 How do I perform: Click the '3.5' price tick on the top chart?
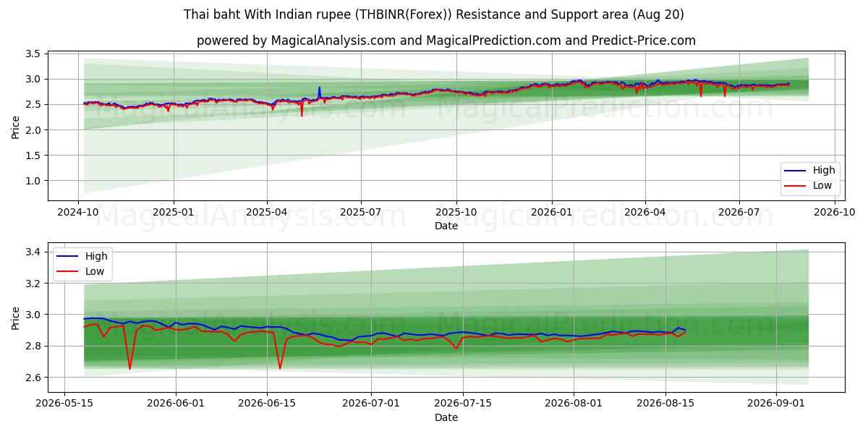point(33,54)
